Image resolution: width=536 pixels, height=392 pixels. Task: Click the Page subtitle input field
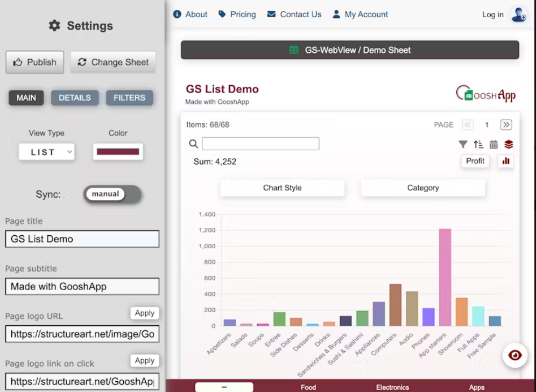(82, 286)
